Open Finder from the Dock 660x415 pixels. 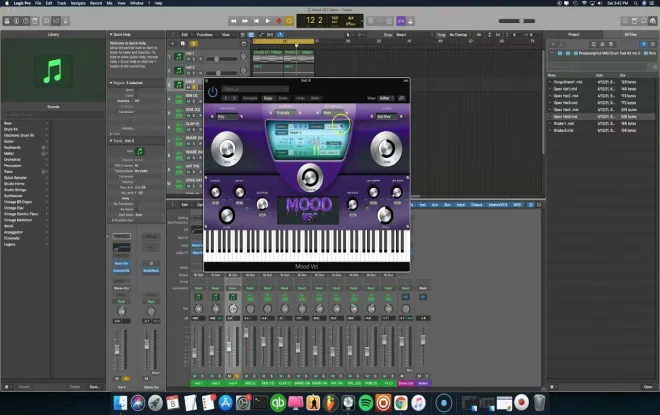(x=120, y=403)
